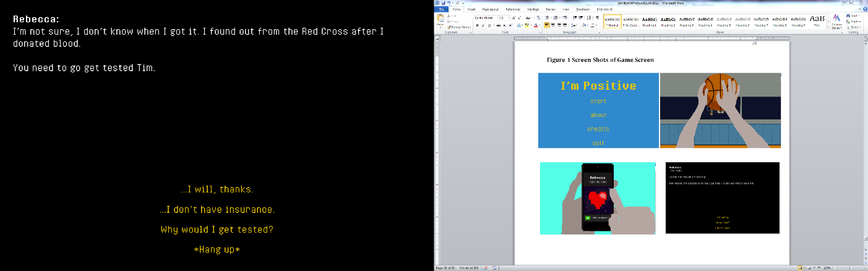
Task: Click the Word Help icon
Action: click(864, 9)
